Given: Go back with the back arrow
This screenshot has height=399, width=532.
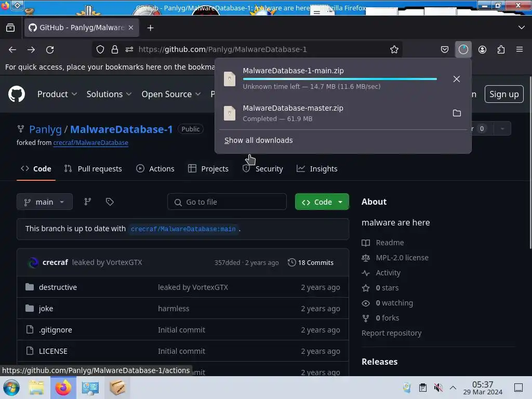Looking at the screenshot, I should pyautogui.click(x=12, y=49).
